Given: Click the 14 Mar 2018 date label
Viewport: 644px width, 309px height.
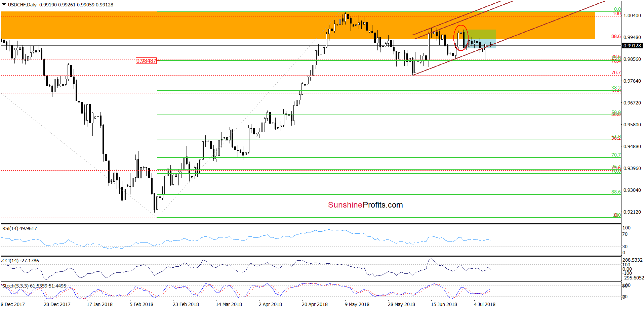Looking at the screenshot, I should [229, 304].
